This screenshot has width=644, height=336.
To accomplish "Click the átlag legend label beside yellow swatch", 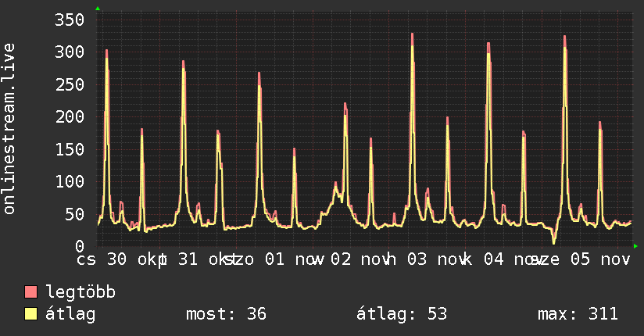I will (x=70, y=314).
